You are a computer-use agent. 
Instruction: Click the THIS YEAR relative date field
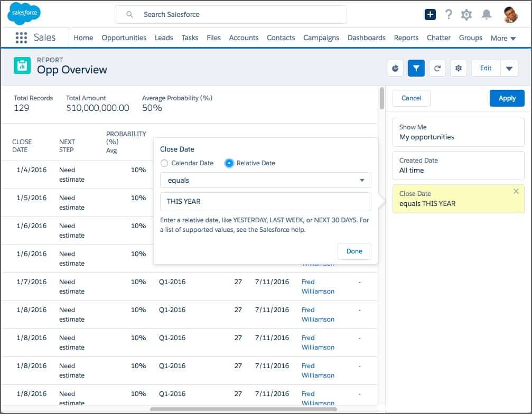point(266,201)
